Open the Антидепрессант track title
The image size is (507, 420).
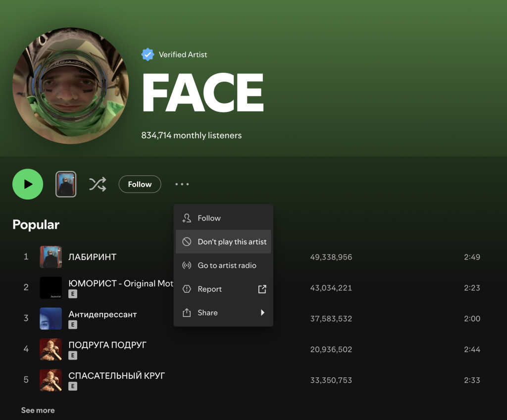102,314
